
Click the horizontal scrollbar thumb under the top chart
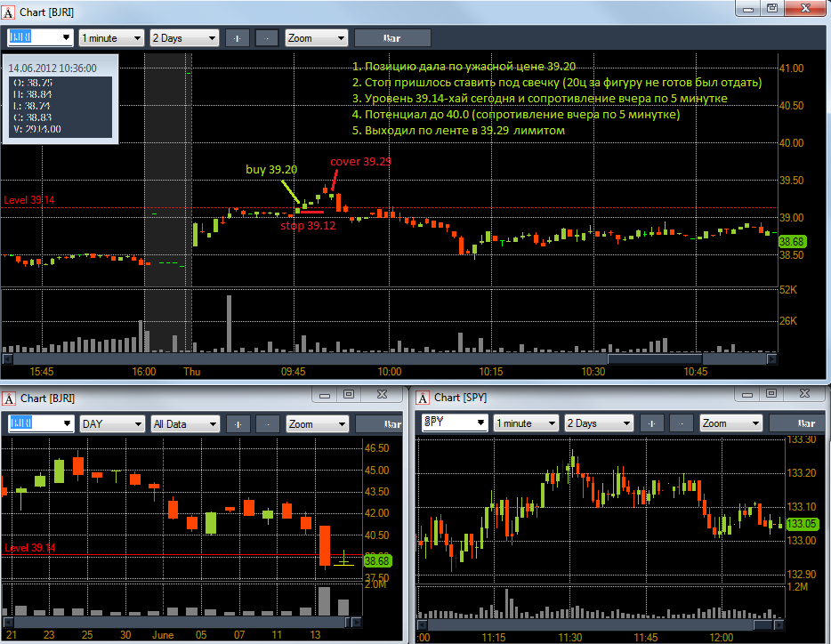pyautogui.click(x=655, y=358)
